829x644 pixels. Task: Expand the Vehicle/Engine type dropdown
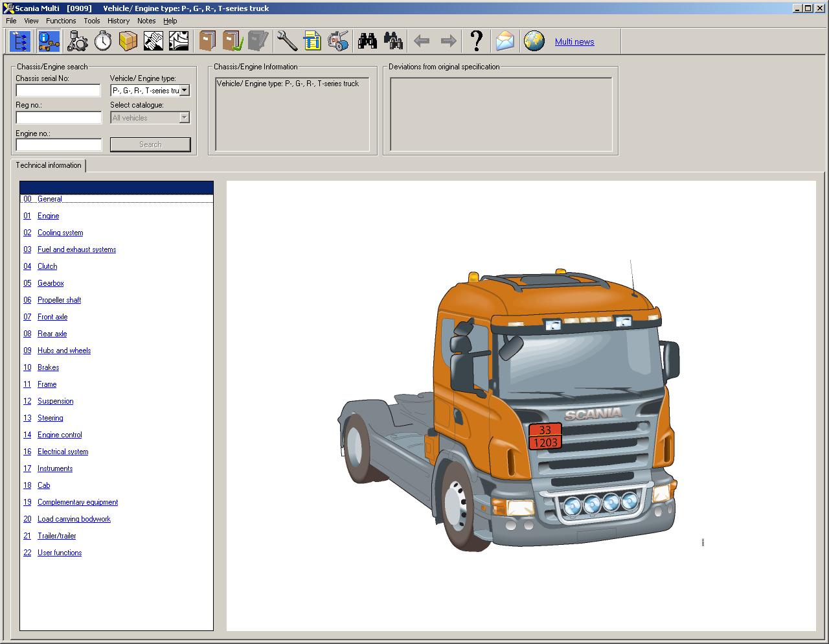185,91
